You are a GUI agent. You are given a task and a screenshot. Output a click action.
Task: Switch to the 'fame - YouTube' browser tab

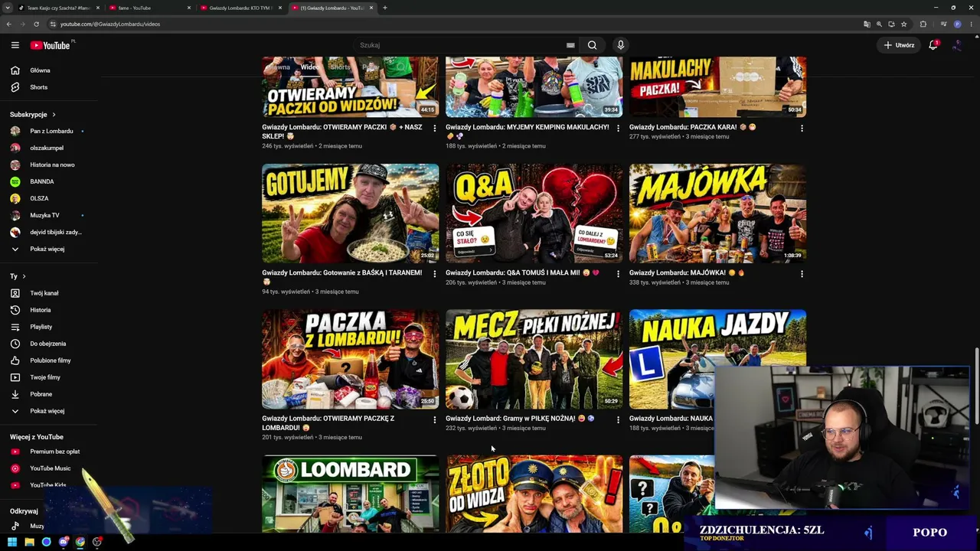tap(149, 8)
